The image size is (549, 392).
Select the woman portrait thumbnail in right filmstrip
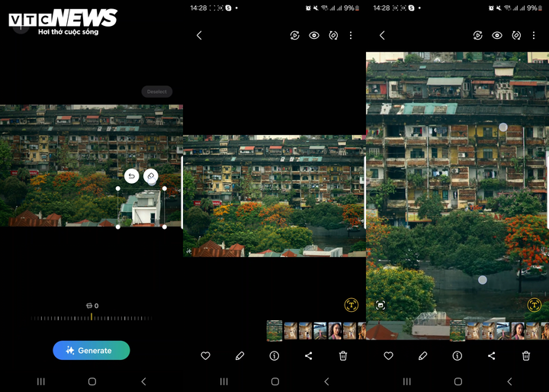click(518, 331)
